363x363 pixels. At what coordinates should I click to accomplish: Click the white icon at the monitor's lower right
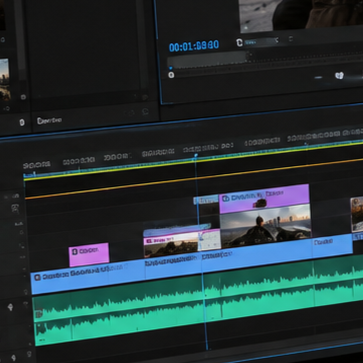click(339, 76)
